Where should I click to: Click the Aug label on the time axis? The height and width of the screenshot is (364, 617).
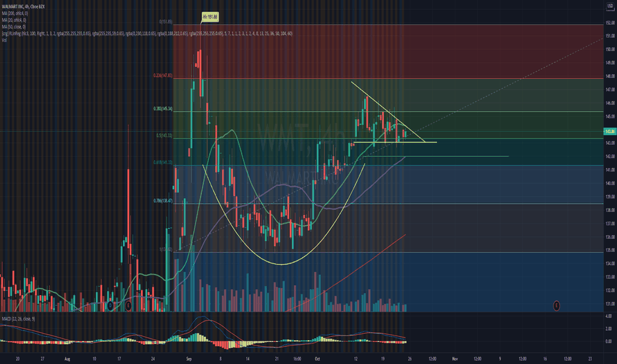click(x=67, y=359)
